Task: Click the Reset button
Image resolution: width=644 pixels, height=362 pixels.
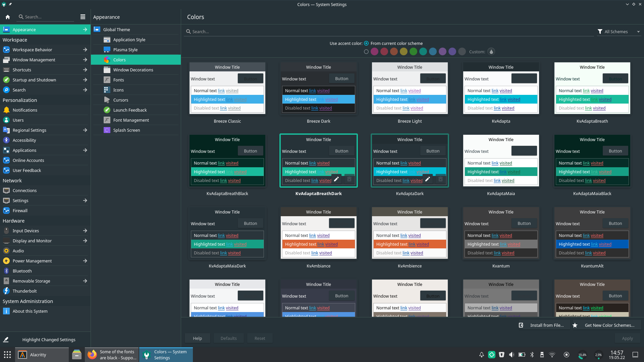Action: (260, 338)
